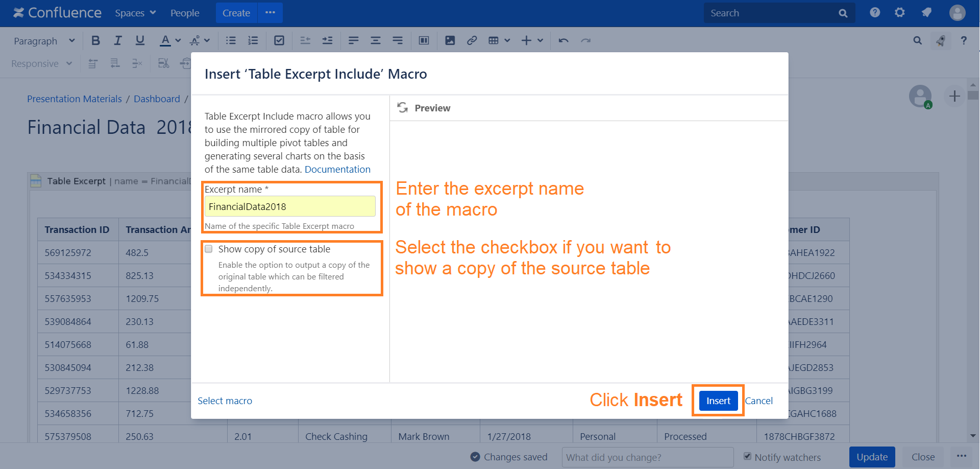The image size is (980, 469).
Task: Toggle the Notify watchers checkbox
Action: click(747, 456)
